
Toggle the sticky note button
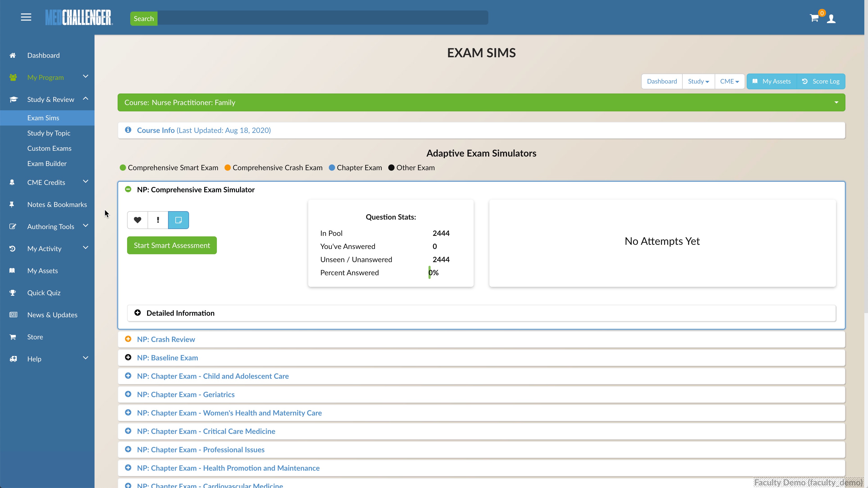[x=179, y=220]
